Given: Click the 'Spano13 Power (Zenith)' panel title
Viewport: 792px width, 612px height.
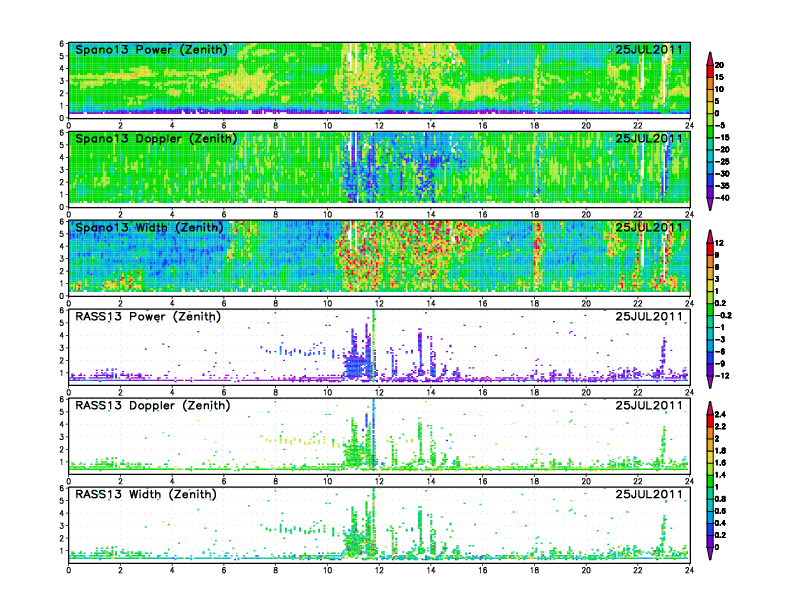Looking at the screenshot, I should pyautogui.click(x=151, y=50).
